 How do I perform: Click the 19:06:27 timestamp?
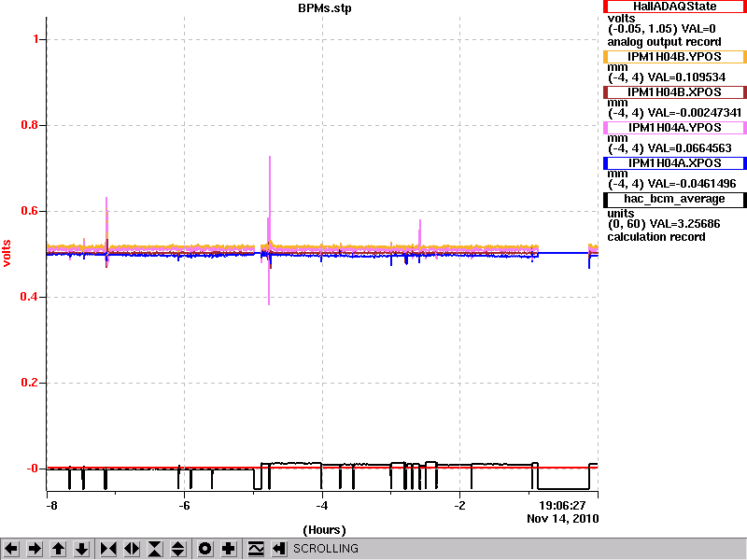pyautogui.click(x=562, y=506)
